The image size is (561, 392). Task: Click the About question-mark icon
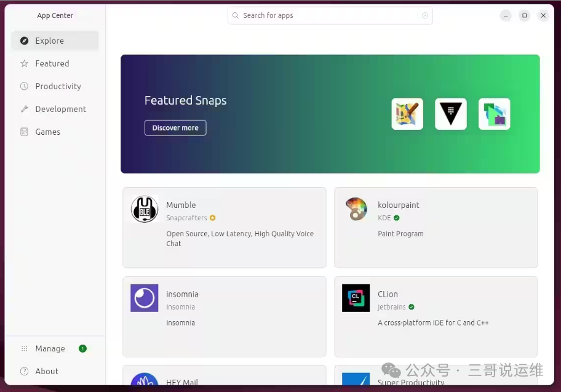click(25, 371)
